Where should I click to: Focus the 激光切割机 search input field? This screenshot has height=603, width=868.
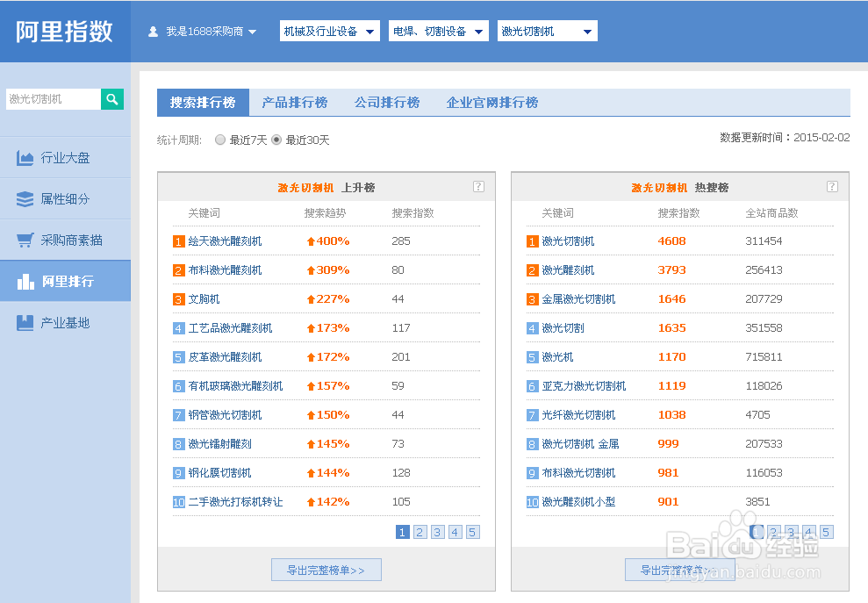click(x=53, y=99)
